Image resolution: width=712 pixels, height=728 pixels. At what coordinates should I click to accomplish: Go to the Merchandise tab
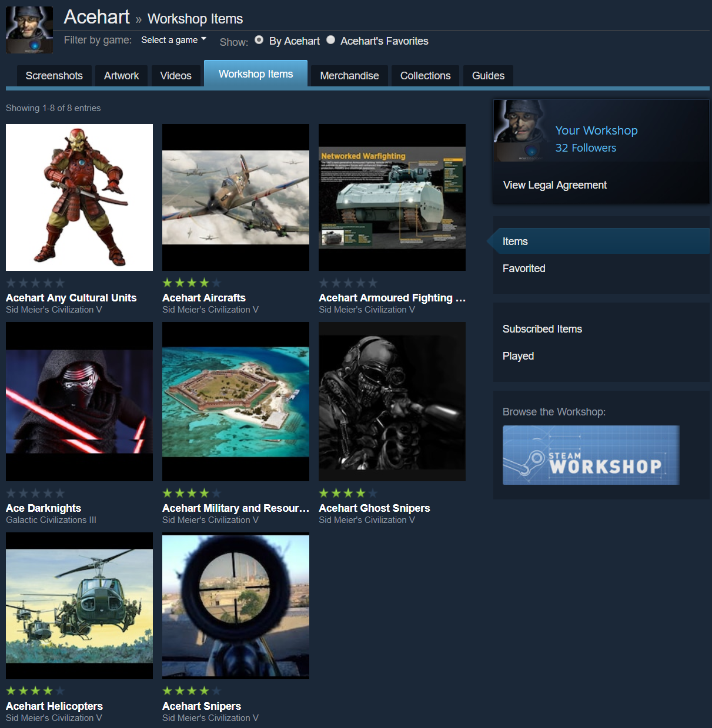349,76
